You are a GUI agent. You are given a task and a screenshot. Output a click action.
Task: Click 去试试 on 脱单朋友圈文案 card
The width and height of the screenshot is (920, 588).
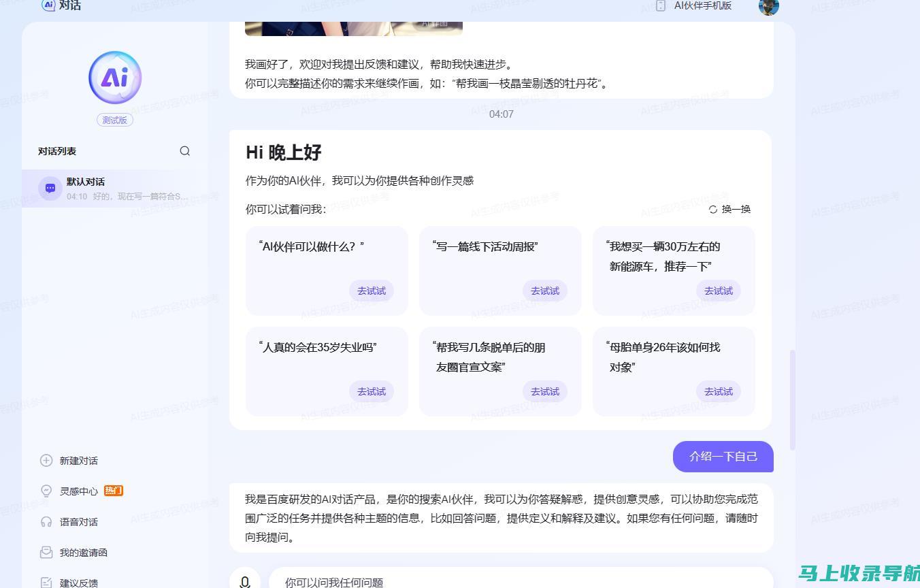pyautogui.click(x=545, y=391)
